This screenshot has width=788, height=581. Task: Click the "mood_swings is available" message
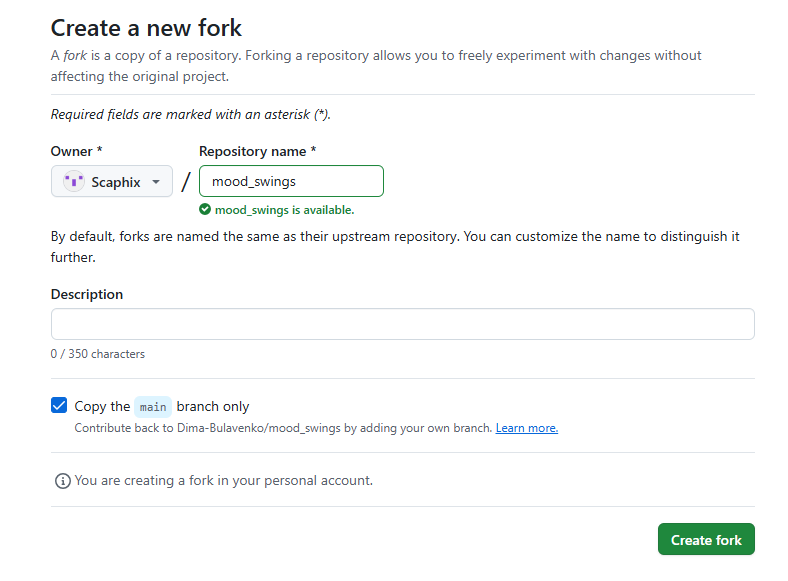[284, 210]
